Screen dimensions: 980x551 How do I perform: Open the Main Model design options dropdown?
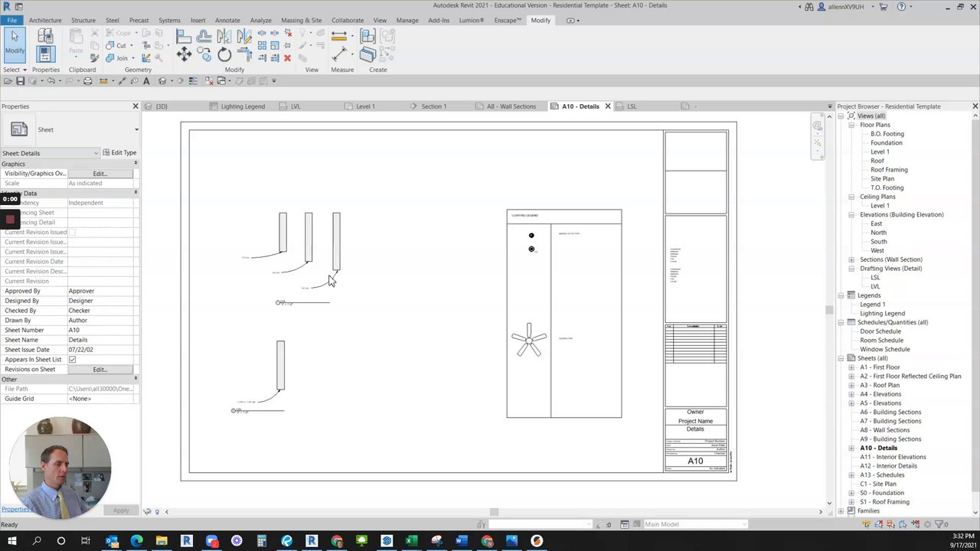point(694,524)
